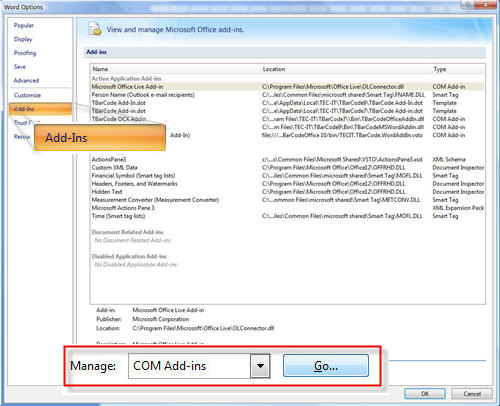500x406 pixels.
Task: Open the Proofing category
Action: click(x=25, y=53)
